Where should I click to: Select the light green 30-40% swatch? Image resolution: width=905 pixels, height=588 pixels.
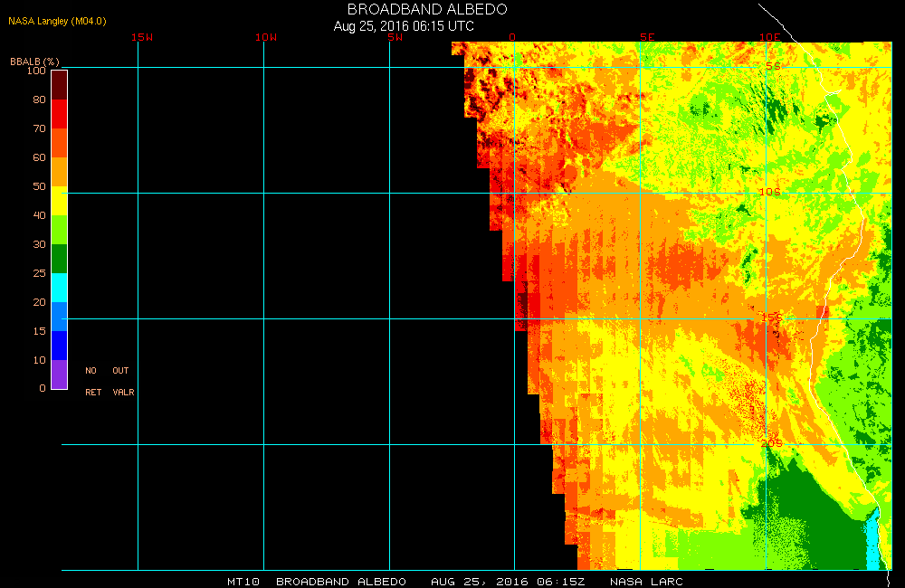tap(59, 230)
